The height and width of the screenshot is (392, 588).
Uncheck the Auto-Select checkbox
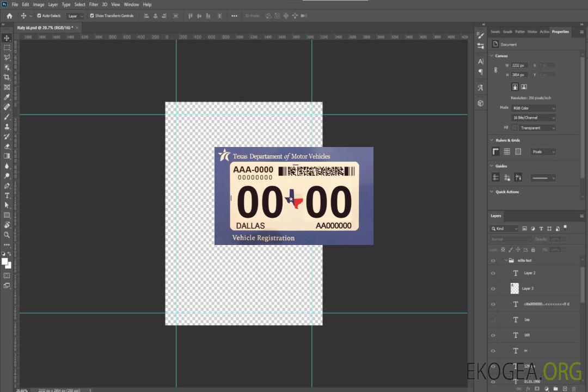pyautogui.click(x=39, y=16)
